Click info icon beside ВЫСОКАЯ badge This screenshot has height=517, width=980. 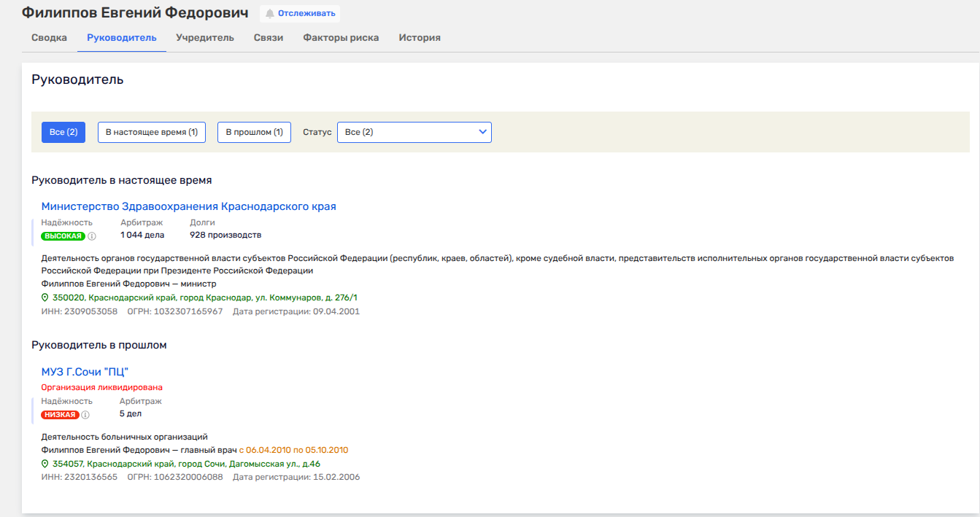(92, 236)
